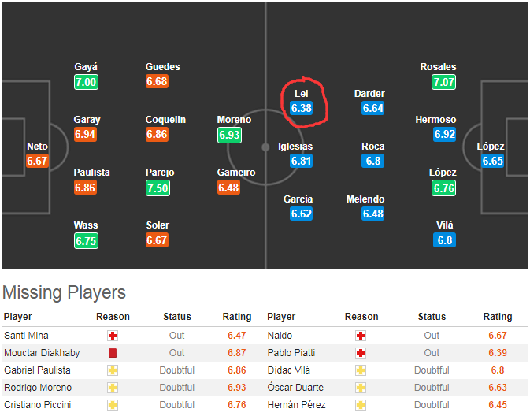The image size is (530, 420).
Task: Click the injury icon beside Santi Mina
Action: [x=113, y=336]
